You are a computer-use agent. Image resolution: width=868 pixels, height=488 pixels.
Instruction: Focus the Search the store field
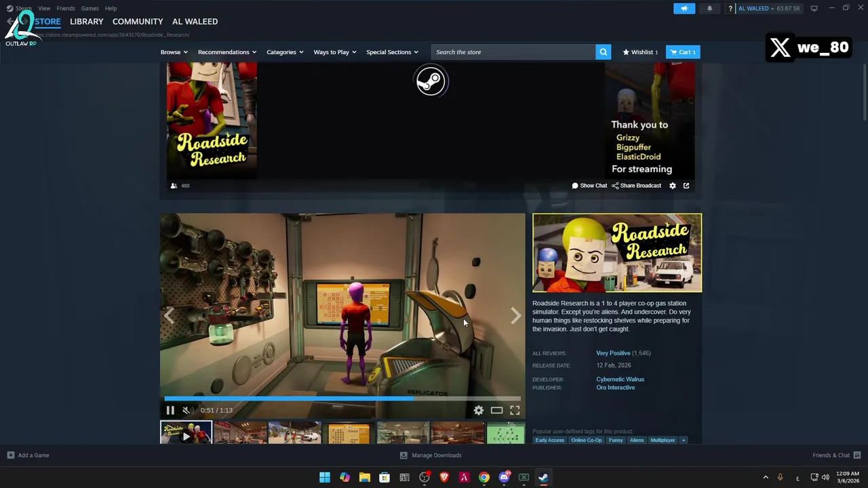(513, 52)
